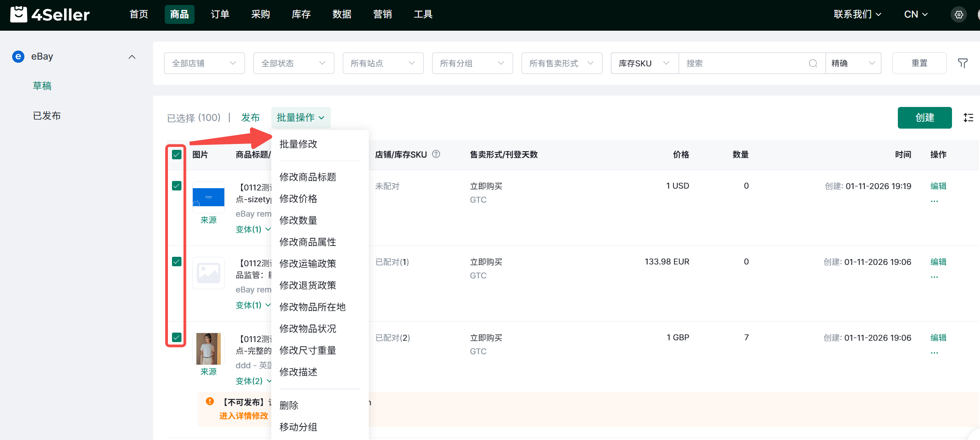The width and height of the screenshot is (980, 440).
Task: Click the search magnifier icon
Action: (x=813, y=63)
